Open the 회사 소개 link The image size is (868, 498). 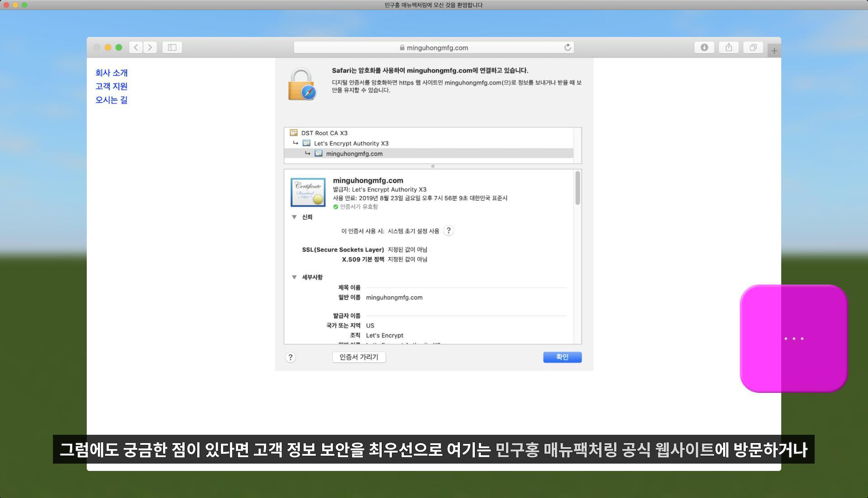point(112,73)
